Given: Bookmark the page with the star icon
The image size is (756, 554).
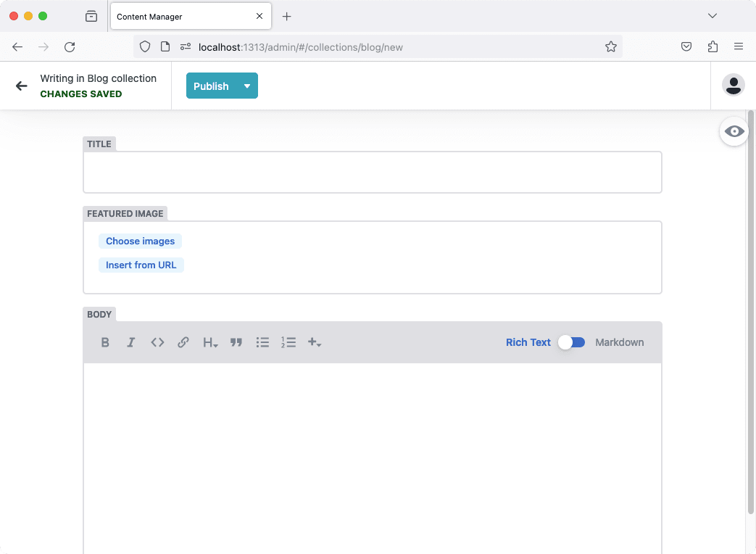Looking at the screenshot, I should click(x=611, y=46).
